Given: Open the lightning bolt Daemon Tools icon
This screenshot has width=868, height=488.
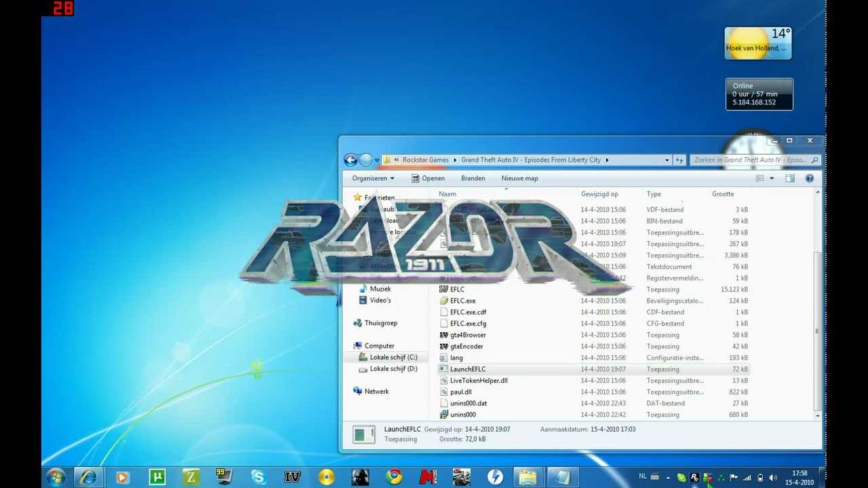Looking at the screenshot, I should click(496, 477).
